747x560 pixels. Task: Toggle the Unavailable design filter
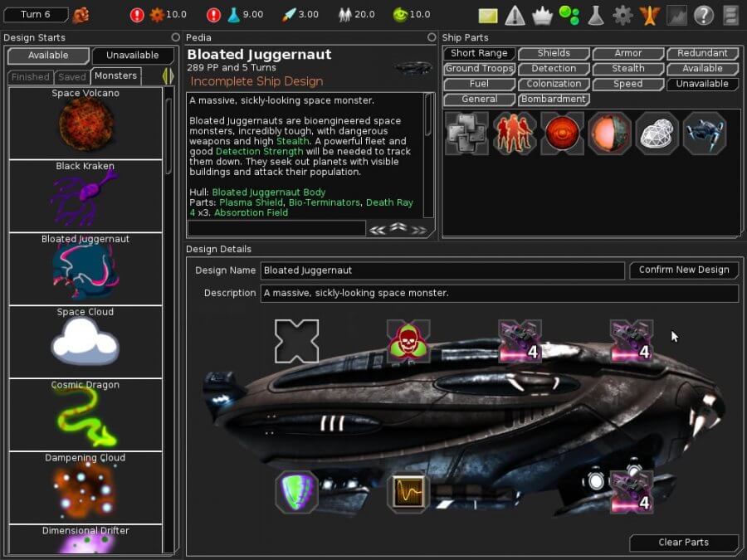point(133,56)
